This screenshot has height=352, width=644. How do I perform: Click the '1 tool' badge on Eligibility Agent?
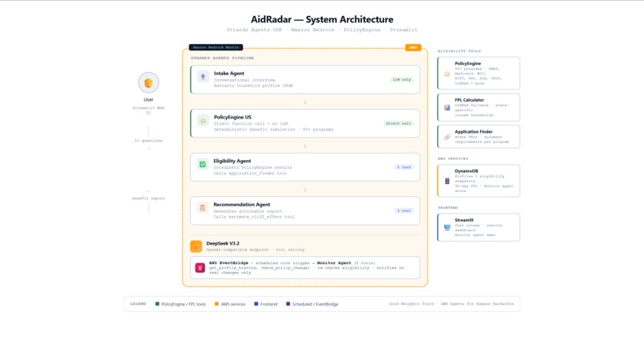point(403,167)
